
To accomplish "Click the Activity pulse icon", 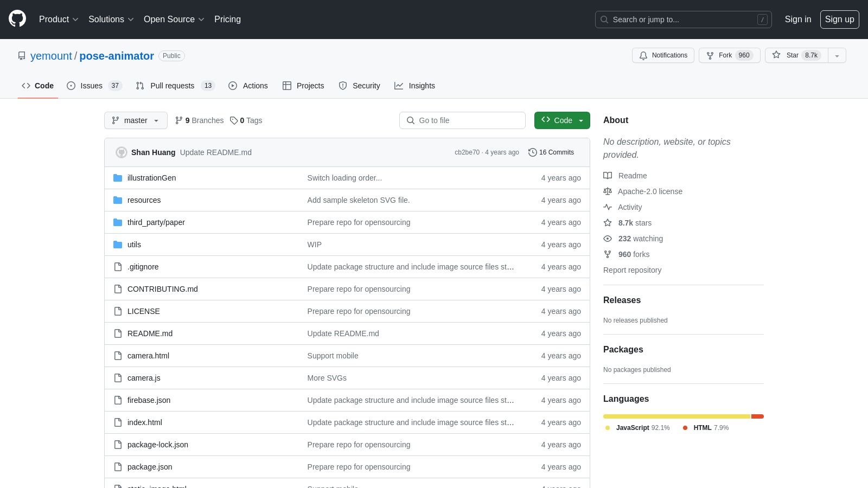I will coord(608,207).
